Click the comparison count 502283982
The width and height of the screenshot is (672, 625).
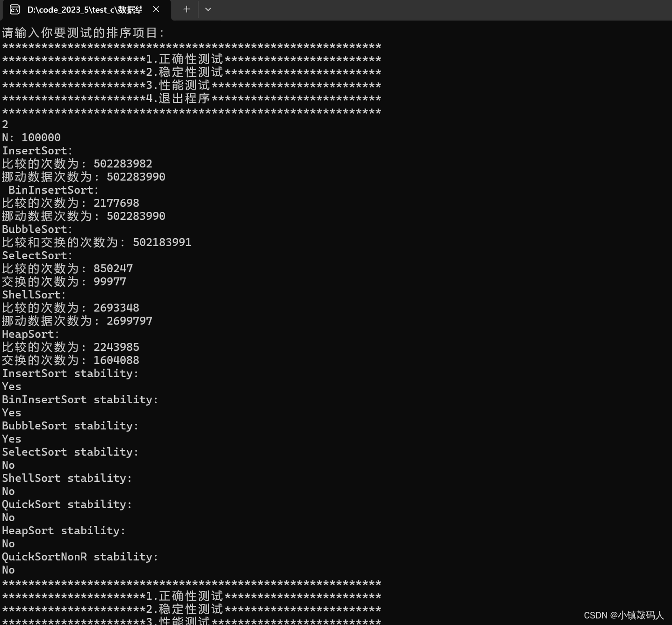pyautogui.click(x=123, y=164)
